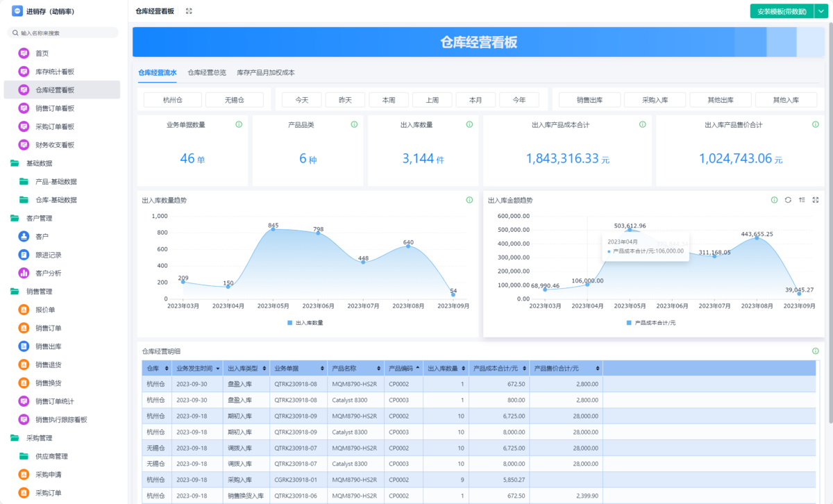Open 采购订单看板 dashboard icon

24,126
